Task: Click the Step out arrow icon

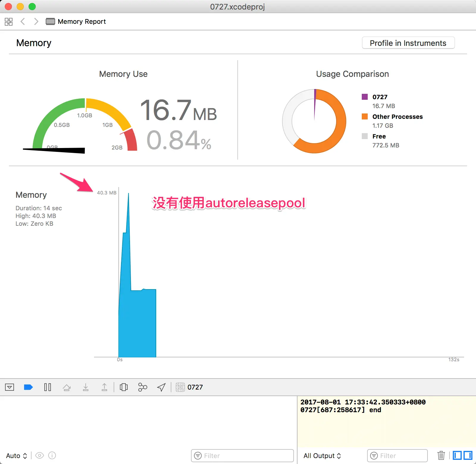Action: coord(104,387)
